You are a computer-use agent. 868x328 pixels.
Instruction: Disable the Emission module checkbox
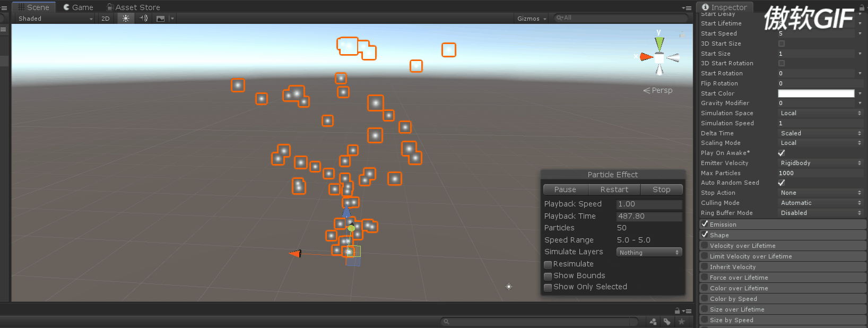point(705,224)
